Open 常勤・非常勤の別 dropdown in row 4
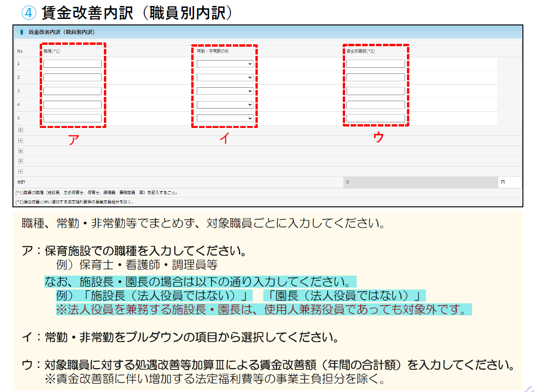The image size is (534, 392). [225, 105]
